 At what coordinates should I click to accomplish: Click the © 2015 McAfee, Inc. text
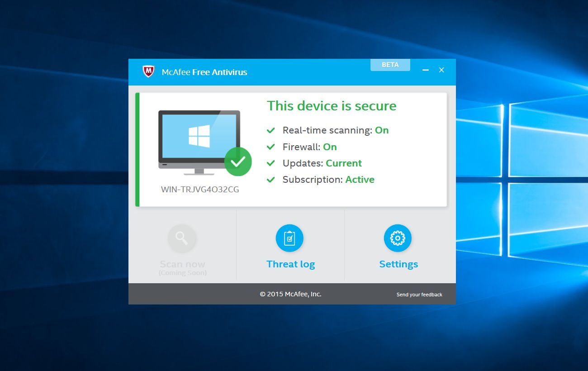291,294
